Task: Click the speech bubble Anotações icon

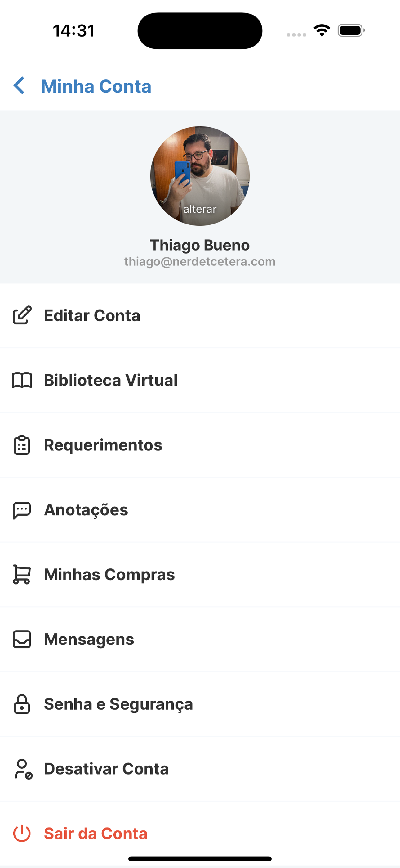Action: point(22,510)
